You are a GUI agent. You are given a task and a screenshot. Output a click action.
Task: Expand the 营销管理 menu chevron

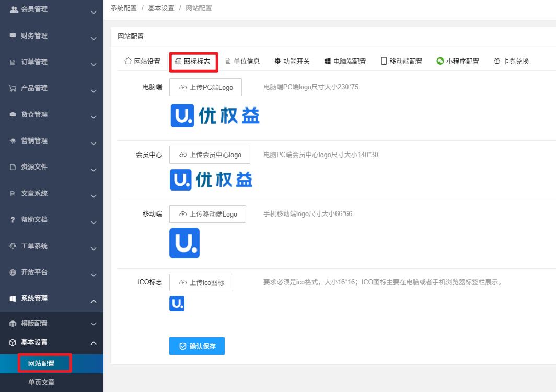94,144
